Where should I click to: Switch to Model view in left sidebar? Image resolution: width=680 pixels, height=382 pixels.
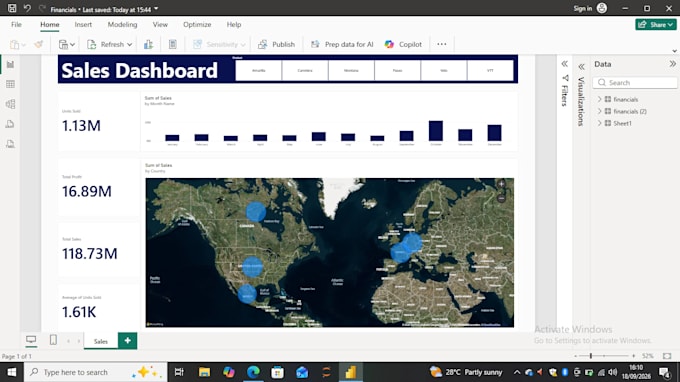point(10,104)
